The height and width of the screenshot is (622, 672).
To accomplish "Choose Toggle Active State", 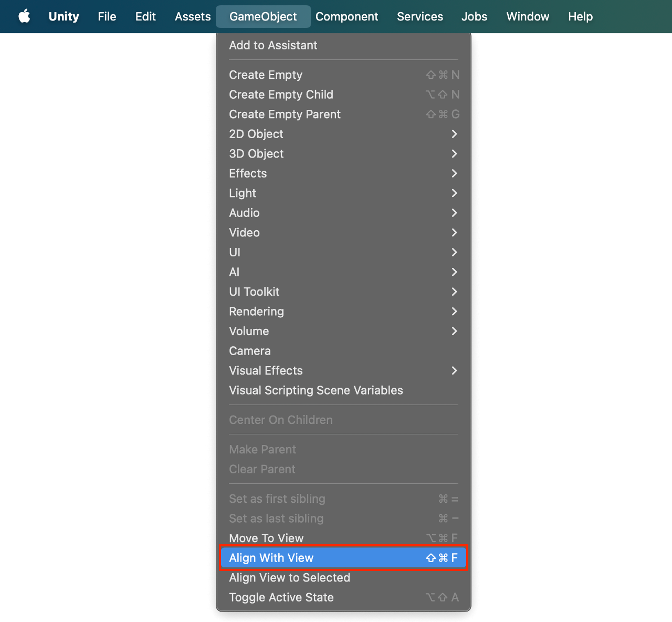I will tap(343, 597).
